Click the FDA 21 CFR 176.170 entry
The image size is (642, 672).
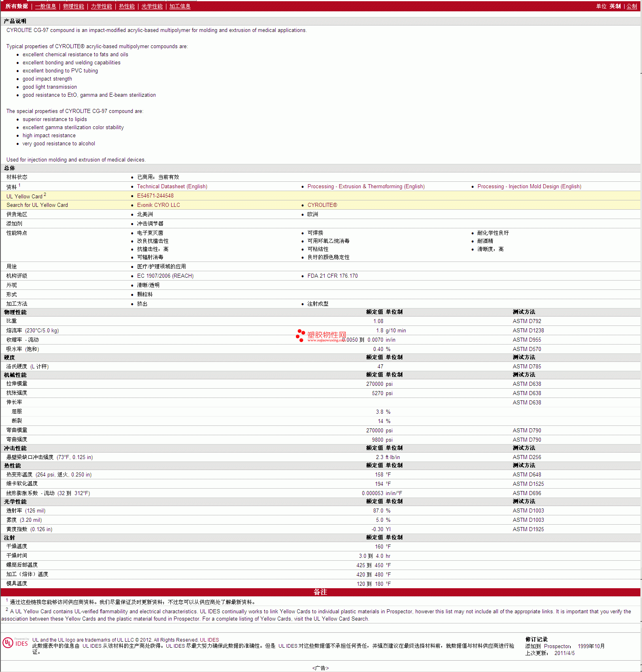pyautogui.click(x=332, y=276)
